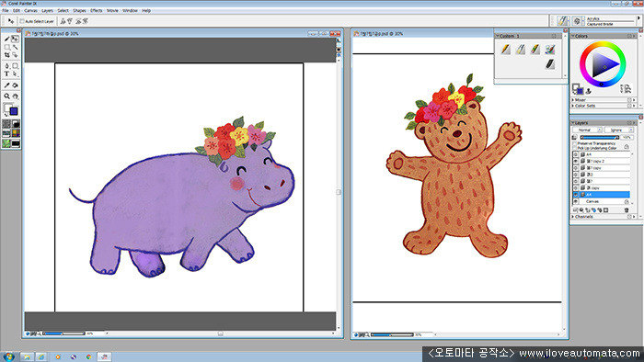Select the Canvas layer row
Viewport: 644px width, 362px height.
click(602, 201)
